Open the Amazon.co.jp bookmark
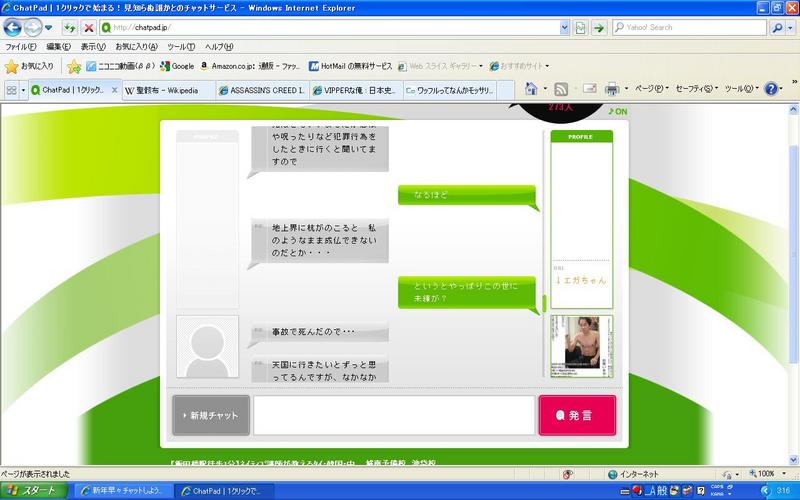This screenshot has height=500, width=800. [251, 66]
